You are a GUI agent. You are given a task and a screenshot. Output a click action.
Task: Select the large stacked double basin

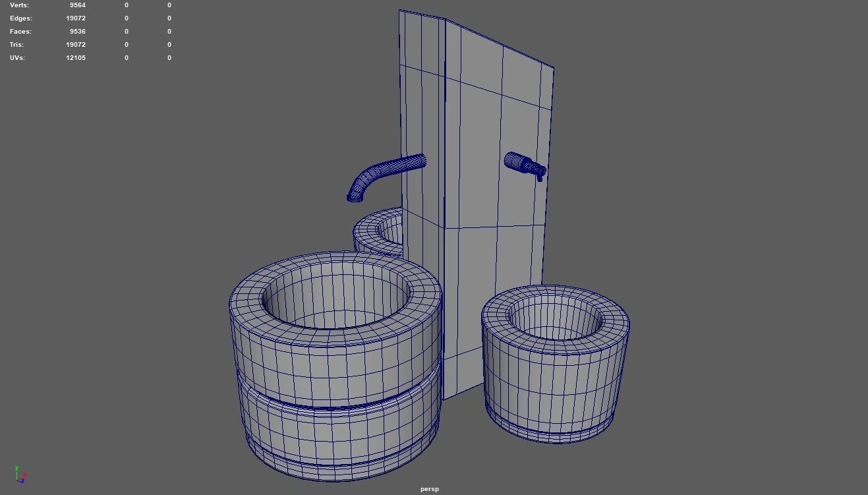(335, 366)
